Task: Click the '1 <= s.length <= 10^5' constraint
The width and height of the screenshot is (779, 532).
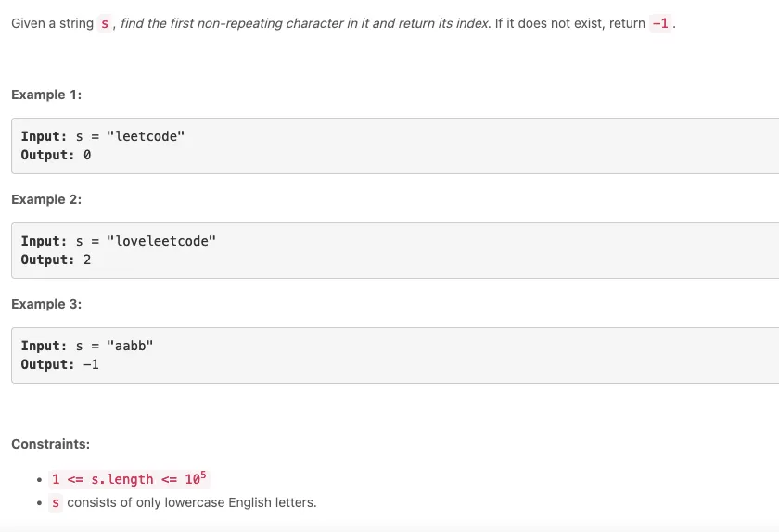Action: 128,479
